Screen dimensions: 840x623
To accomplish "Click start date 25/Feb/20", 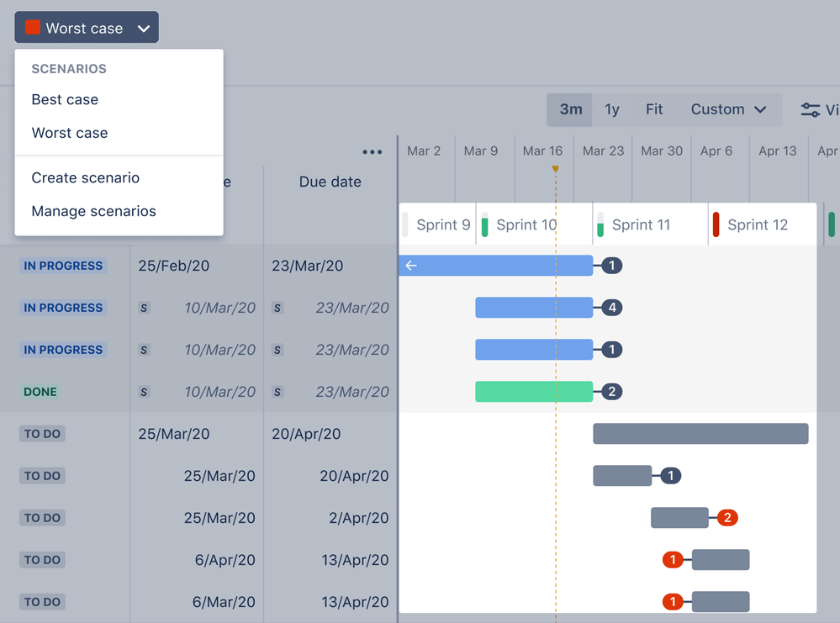I will (173, 266).
